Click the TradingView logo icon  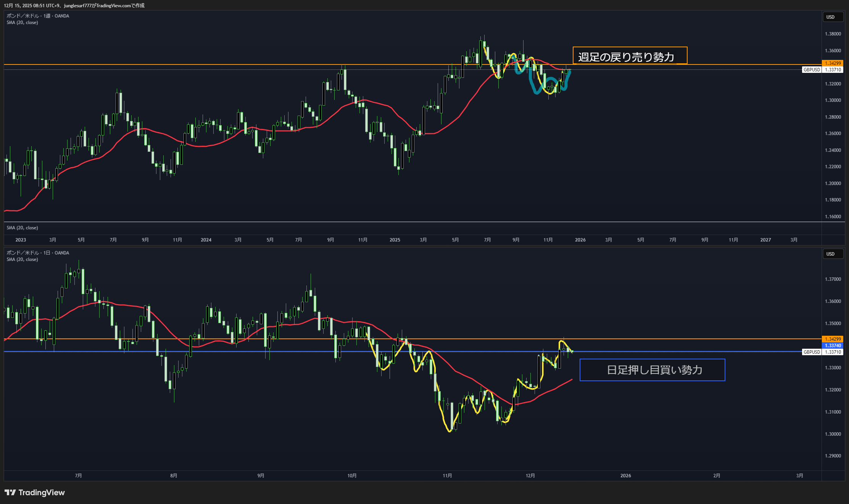pos(10,493)
